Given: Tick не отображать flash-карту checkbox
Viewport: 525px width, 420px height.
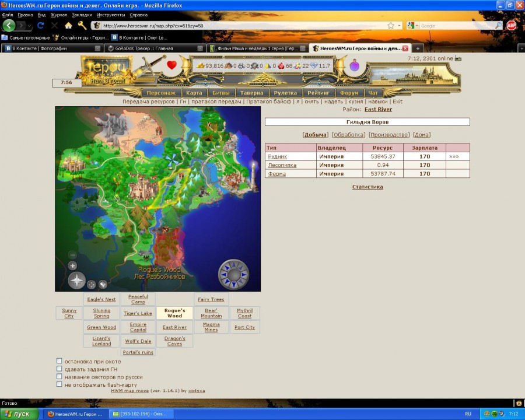Looking at the screenshot, I should (x=60, y=384).
